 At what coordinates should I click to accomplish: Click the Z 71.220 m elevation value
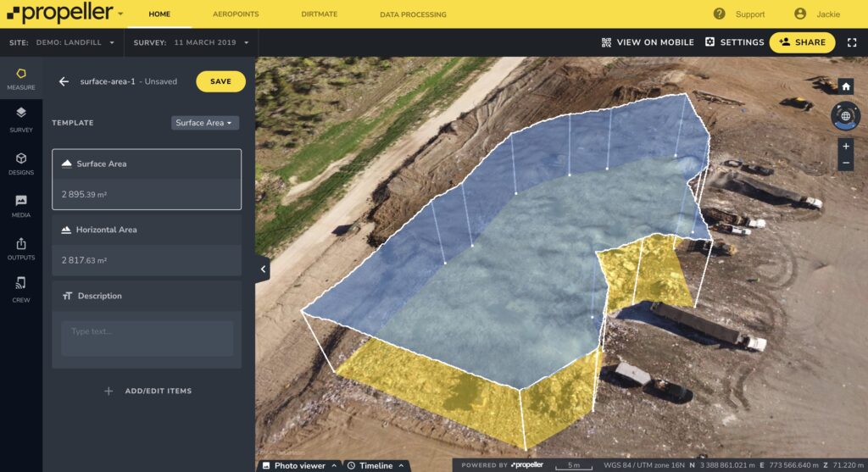tap(843, 465)
